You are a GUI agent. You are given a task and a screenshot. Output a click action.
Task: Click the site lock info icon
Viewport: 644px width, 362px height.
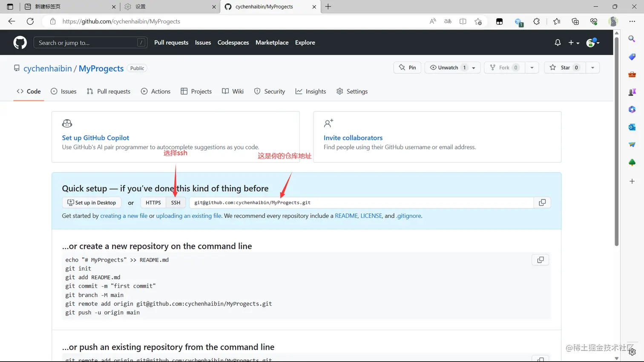(x=53, y=21)
